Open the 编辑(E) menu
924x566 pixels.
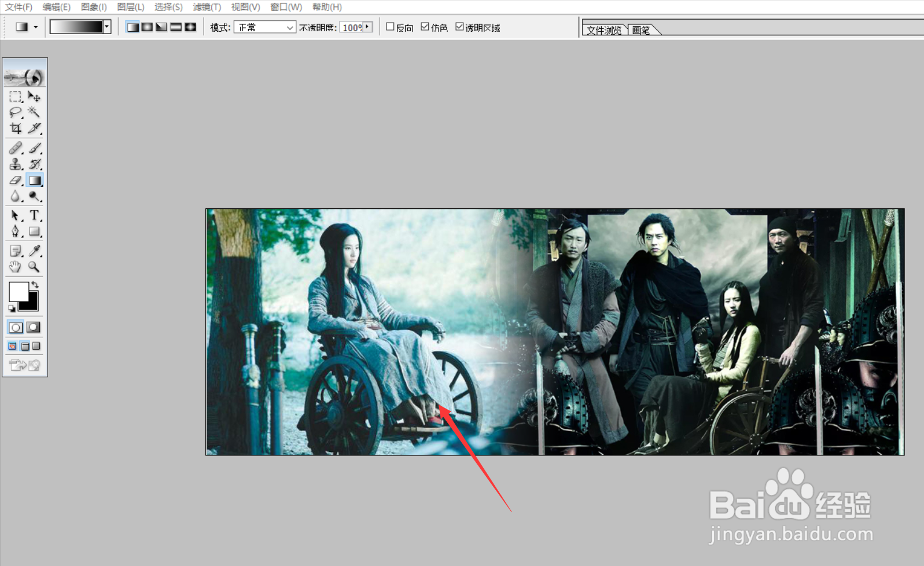pyautogui.click(x=56, y=7)
